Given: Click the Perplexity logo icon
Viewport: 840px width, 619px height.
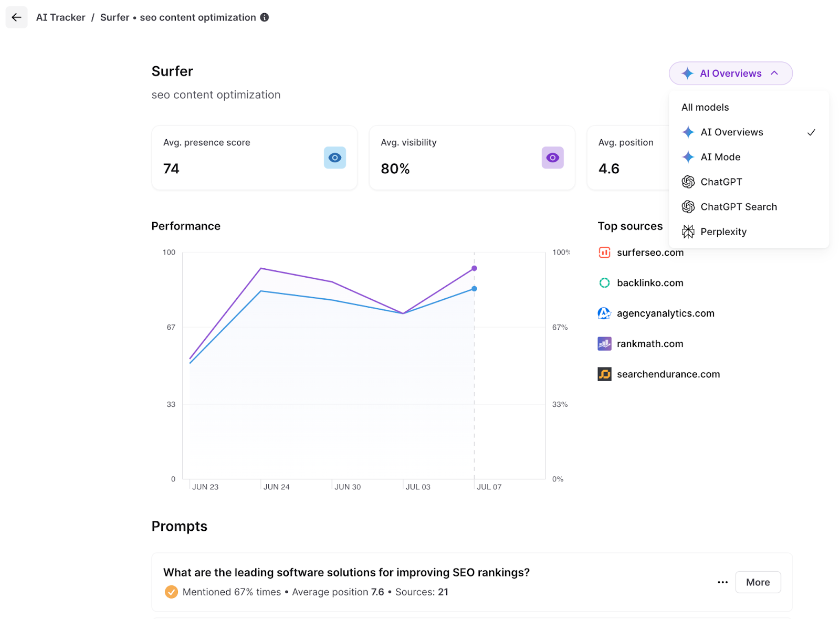Looking at the screenshot, I should point(688,232).
